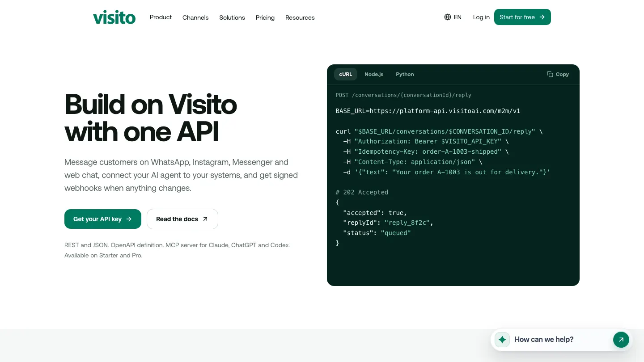Screen dimensions: 644x362
Task: Click the BASE_URL line in code sample
Action: tap(428, 111)
